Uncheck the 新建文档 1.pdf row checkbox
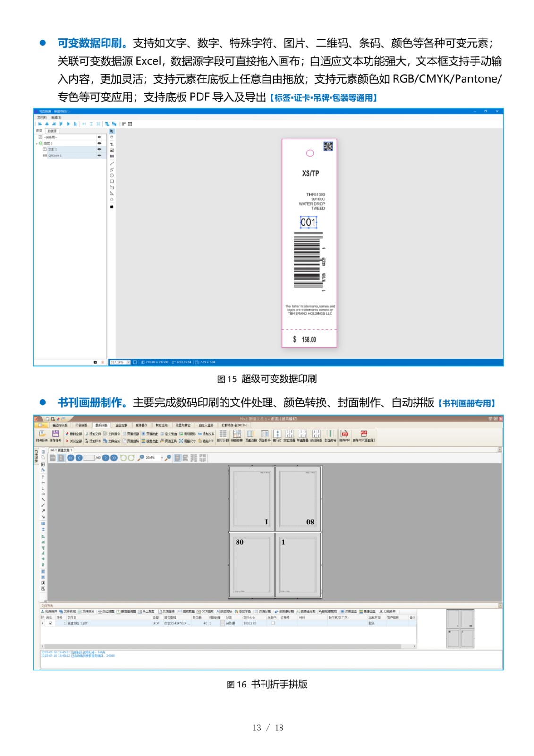This screenshot has width=534, height=756. pyautogui.click(x=51, y=623)
